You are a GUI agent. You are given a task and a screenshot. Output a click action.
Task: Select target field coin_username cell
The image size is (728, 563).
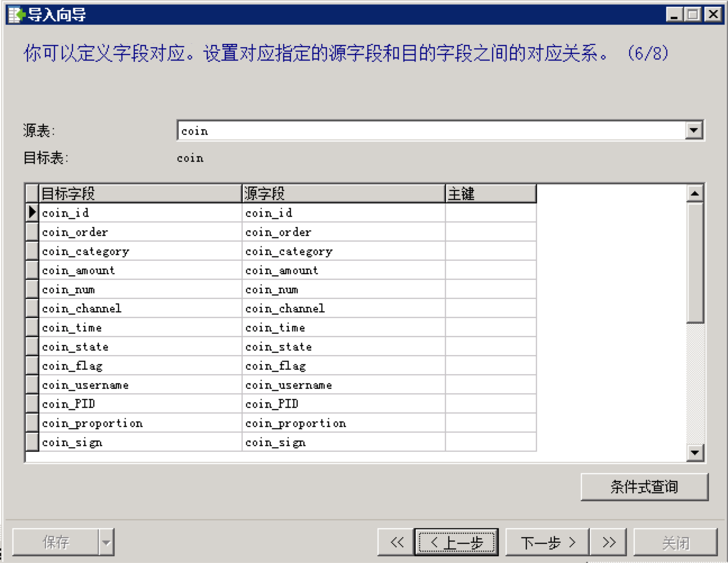(140, 385)
